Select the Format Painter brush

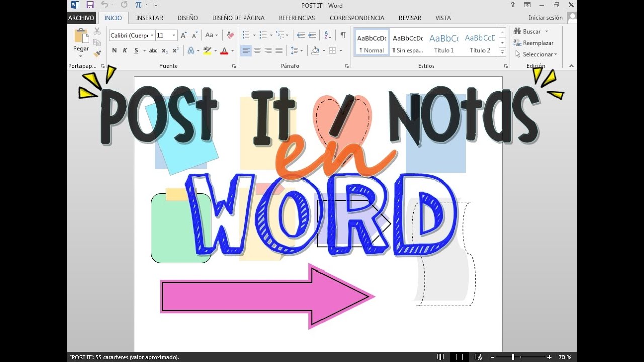97,53
